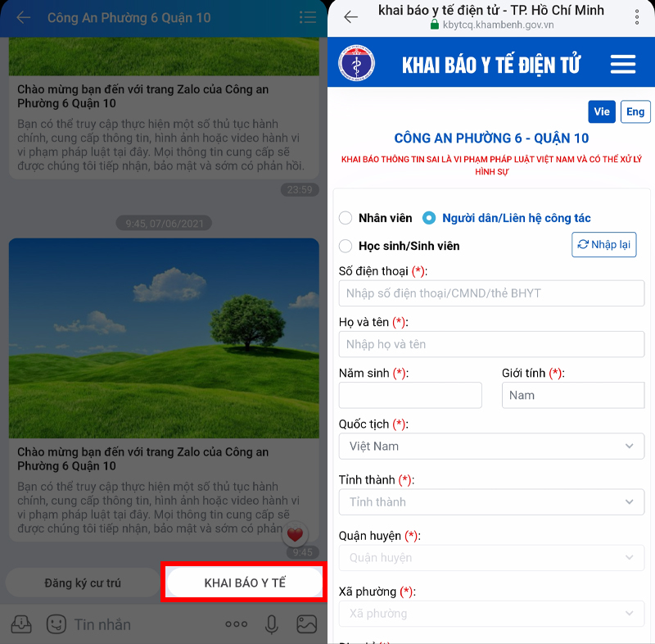Tap the KHAI BÁO Y TẾ button
This screenshot has height=644, width=655.
pyautogui.click(x=245, y=583)
